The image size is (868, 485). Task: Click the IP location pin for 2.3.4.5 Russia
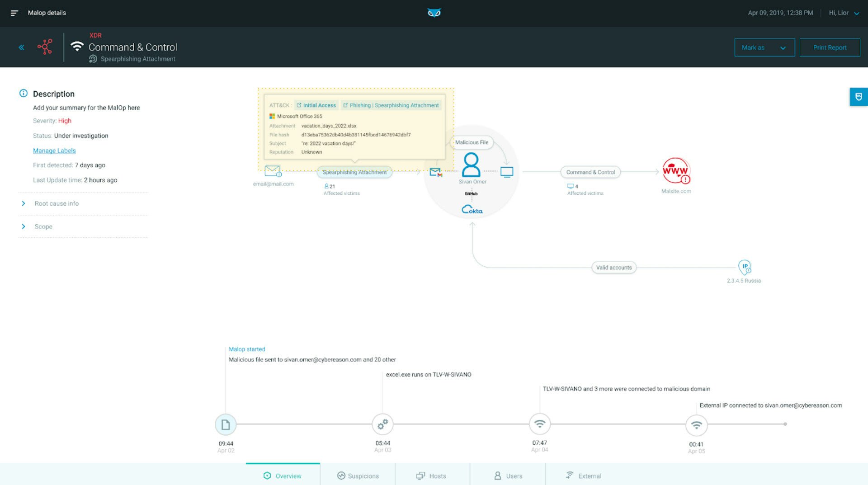pos(744,267)
